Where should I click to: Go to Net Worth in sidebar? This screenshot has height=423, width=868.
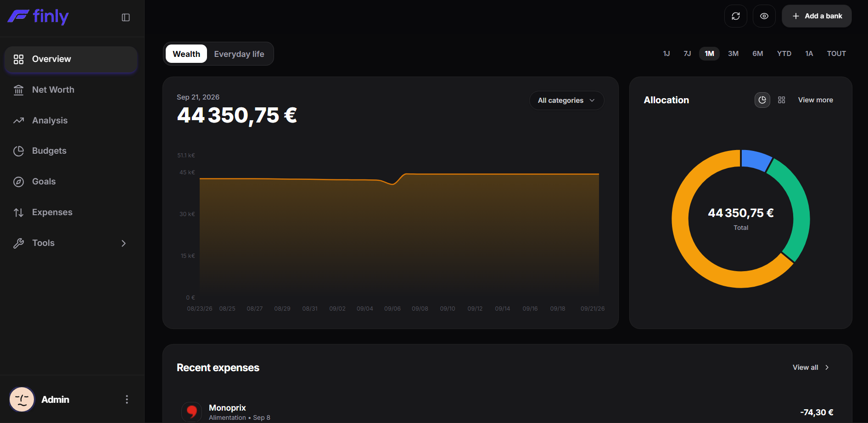(x=71, y=90)
